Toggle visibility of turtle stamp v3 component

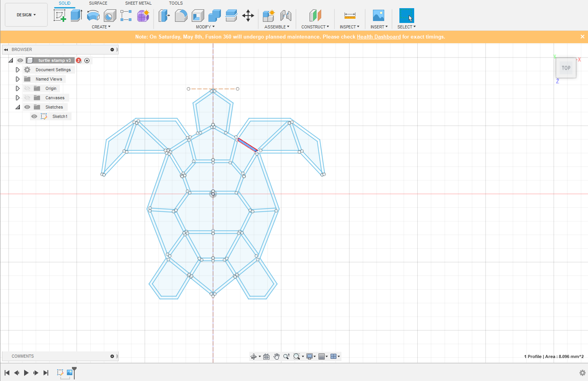point(20,60)
